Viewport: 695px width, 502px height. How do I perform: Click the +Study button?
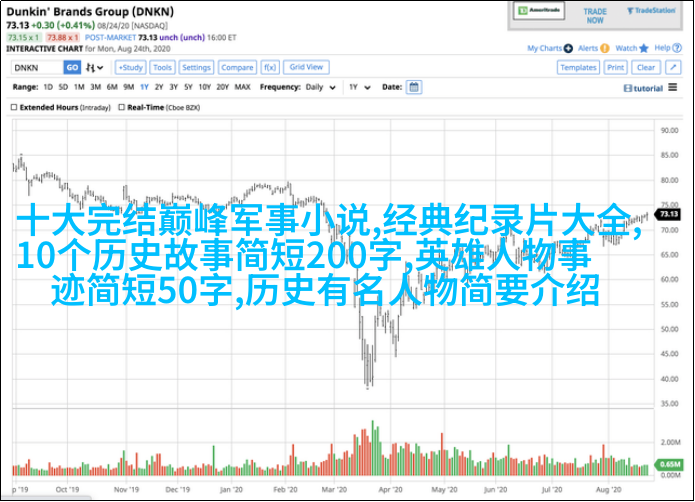pyautogui.click(x=130, y=67)
